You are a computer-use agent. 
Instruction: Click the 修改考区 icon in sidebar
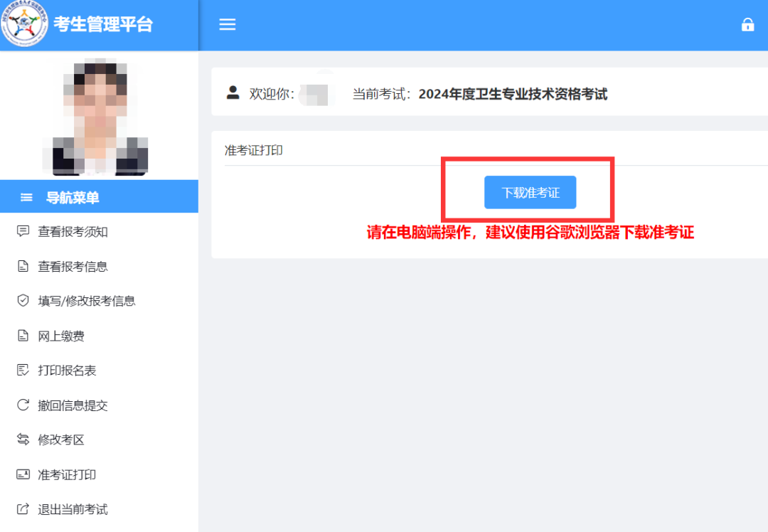pos(22,440)
